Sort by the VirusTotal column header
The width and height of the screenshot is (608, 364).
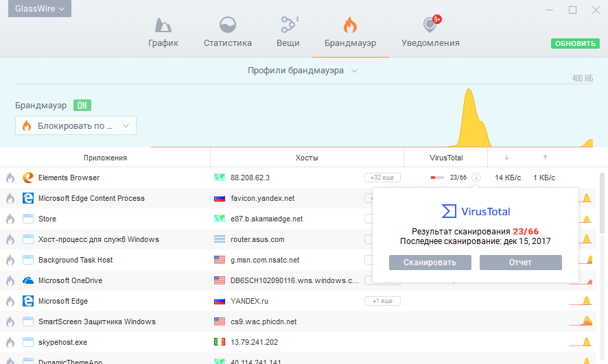coord(446,158)
